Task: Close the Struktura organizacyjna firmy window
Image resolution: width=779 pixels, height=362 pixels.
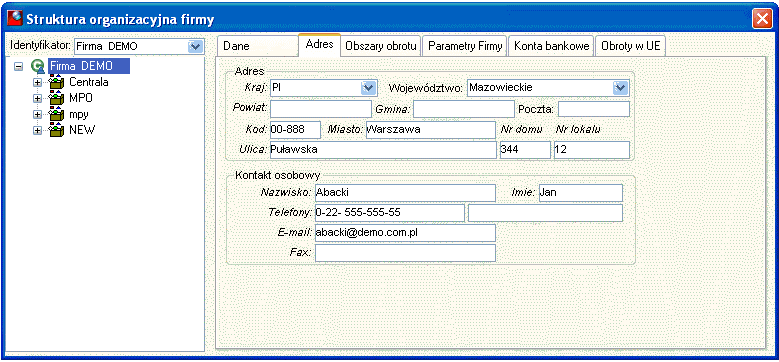Action: [762, 19]
